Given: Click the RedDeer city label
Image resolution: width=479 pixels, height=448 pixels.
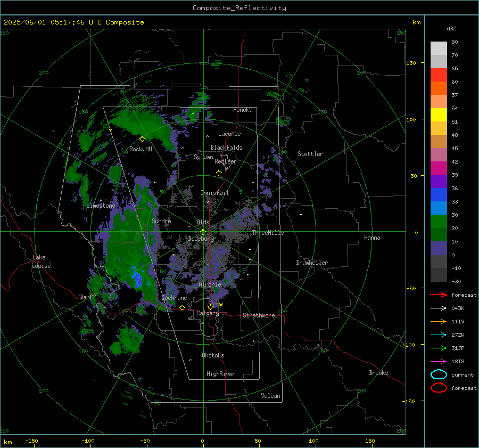Looking at the screenshot, I should [x=226, y=161].
